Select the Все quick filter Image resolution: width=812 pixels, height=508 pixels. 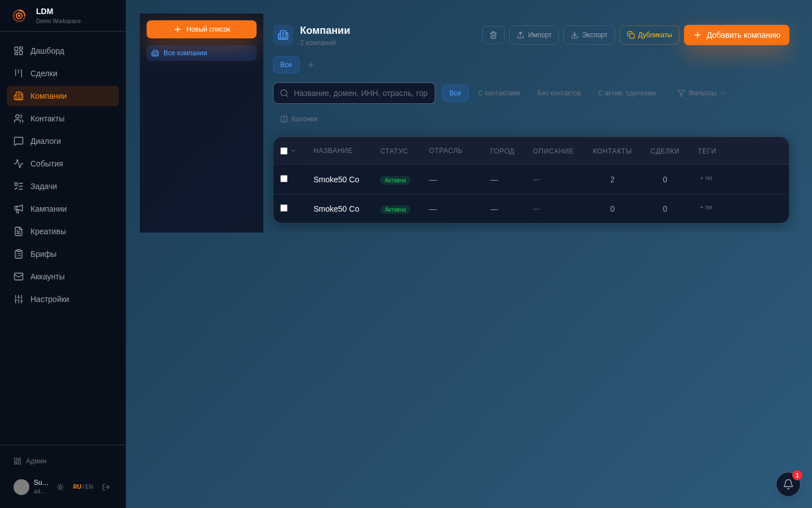tap(455, 93)
